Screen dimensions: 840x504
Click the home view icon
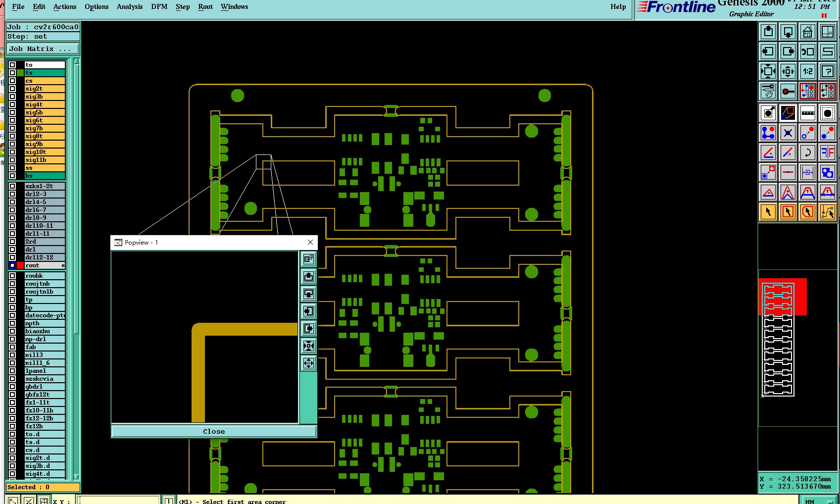tap(808, 32)
